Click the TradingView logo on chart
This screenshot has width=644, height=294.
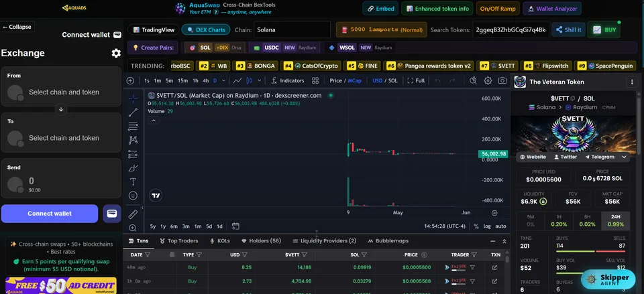155,196
